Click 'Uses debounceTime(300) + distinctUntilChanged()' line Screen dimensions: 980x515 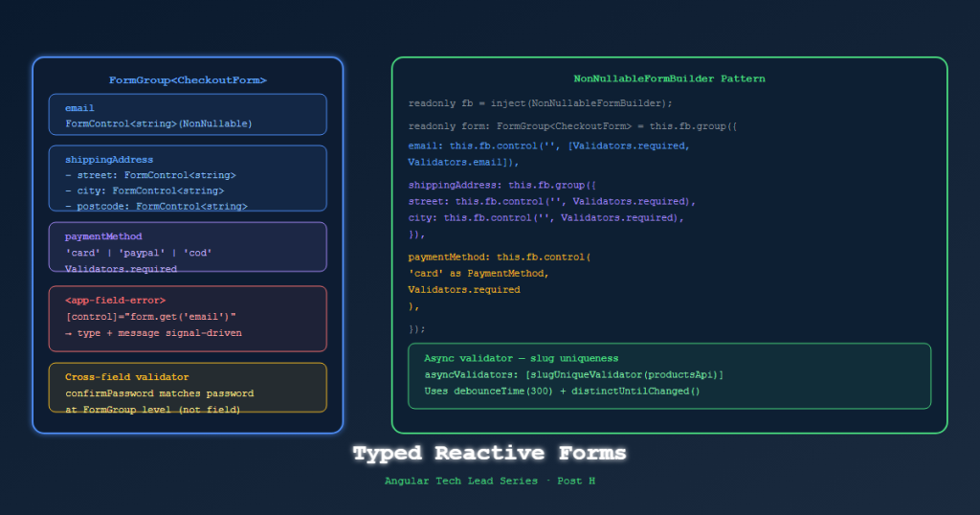pyautogui.click(x=562, y=391)
